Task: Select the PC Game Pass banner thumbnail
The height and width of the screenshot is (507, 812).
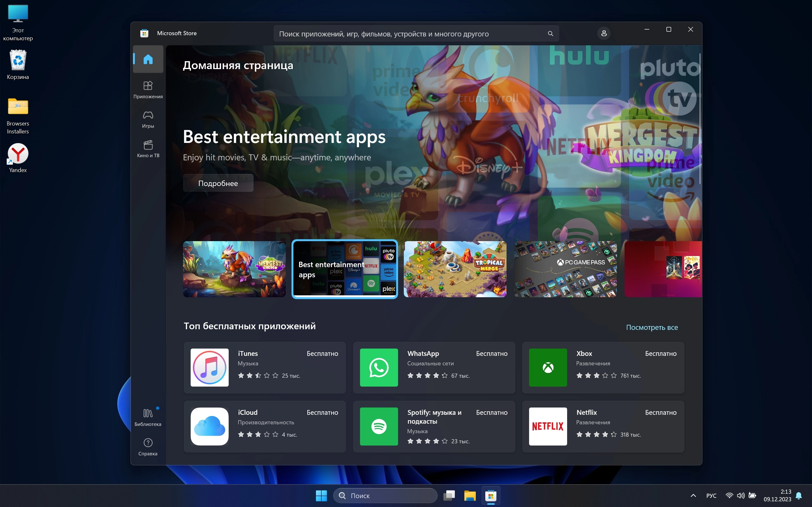Action: (x=565, y=269)
